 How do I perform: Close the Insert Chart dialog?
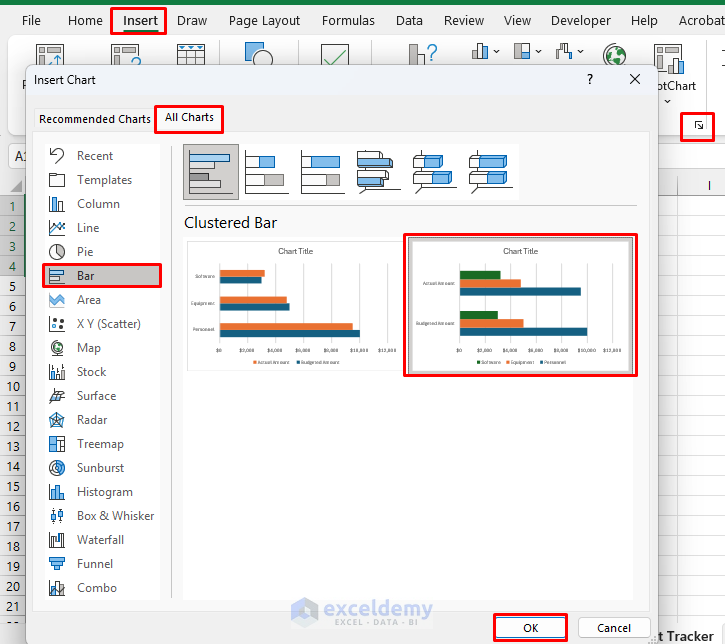635,79
